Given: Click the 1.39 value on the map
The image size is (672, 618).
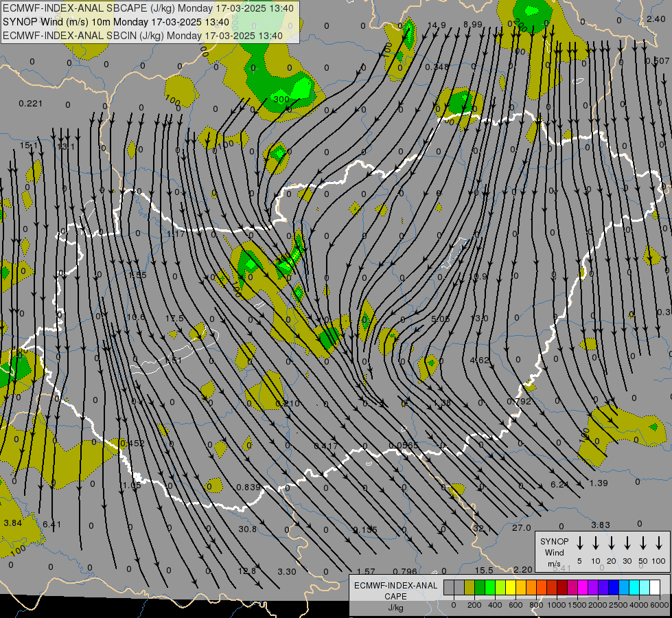Looking at the screenshot, I should tap(599, 483).
